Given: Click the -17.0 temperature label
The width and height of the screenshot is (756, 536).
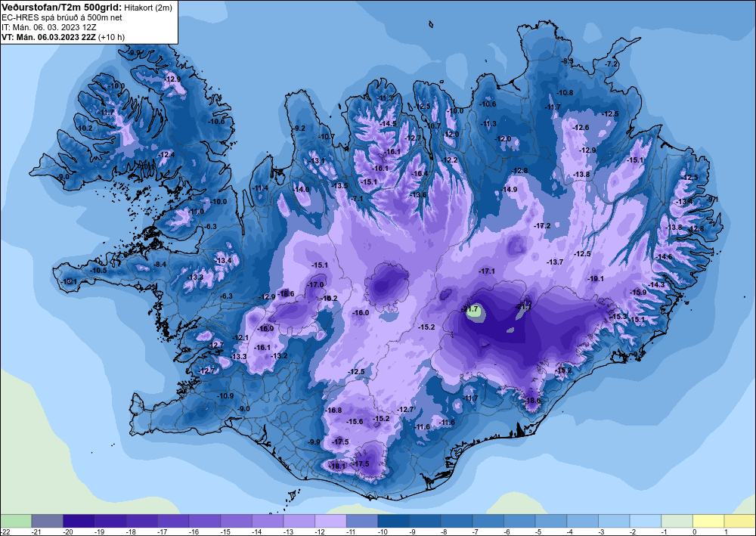Looking at the screenshot, I should pyautogui.click(x=316, y=285).
